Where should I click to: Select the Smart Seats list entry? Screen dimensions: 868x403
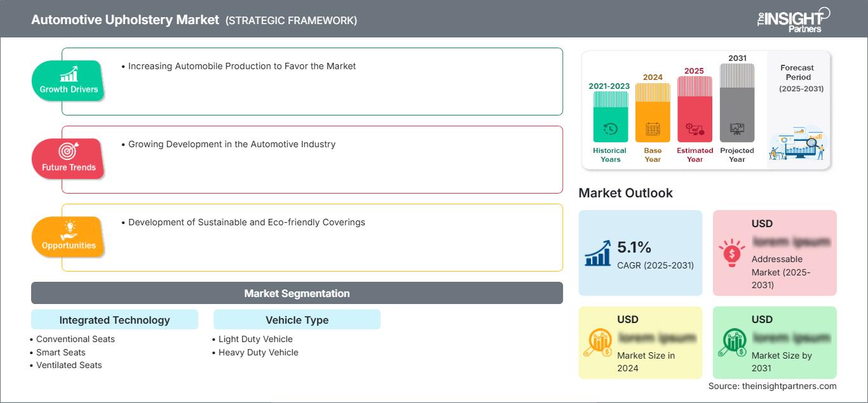click(61, 352)
